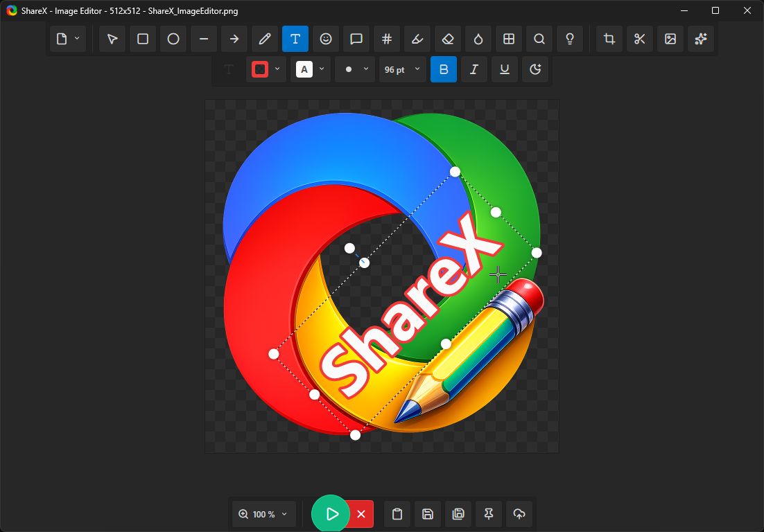Viewport: 764px width, 532px height.
Task: Select the Emoji sticker tool
Action: tap(326, 39)
